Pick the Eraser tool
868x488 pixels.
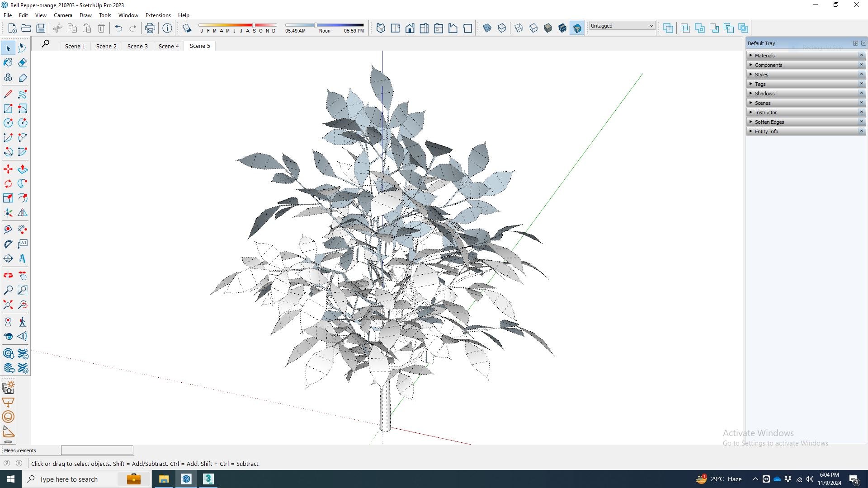point(23,62)
